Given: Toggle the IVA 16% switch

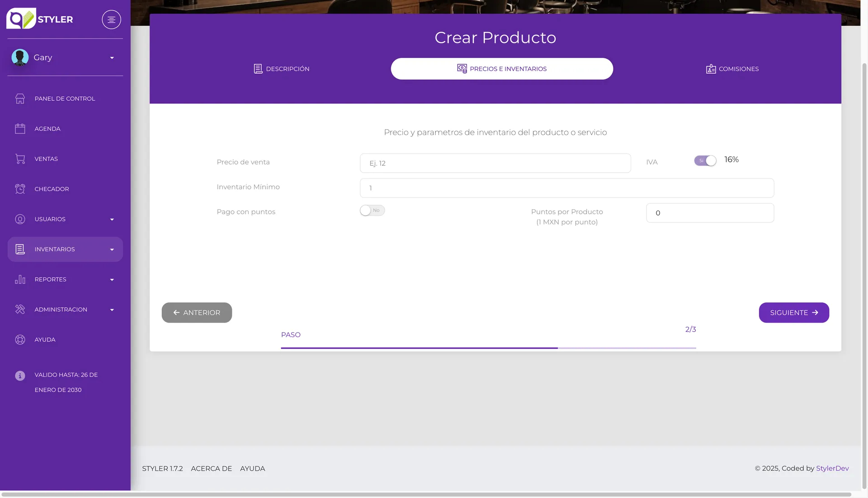Looking at the screenshot, I should click(x=705, y=160).
